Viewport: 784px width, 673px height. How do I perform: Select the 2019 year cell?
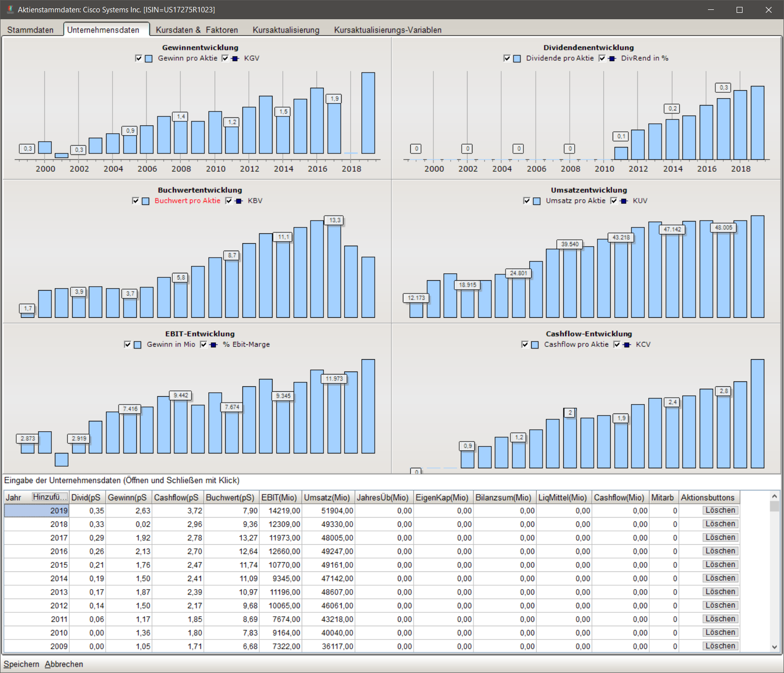click(37, 511)
